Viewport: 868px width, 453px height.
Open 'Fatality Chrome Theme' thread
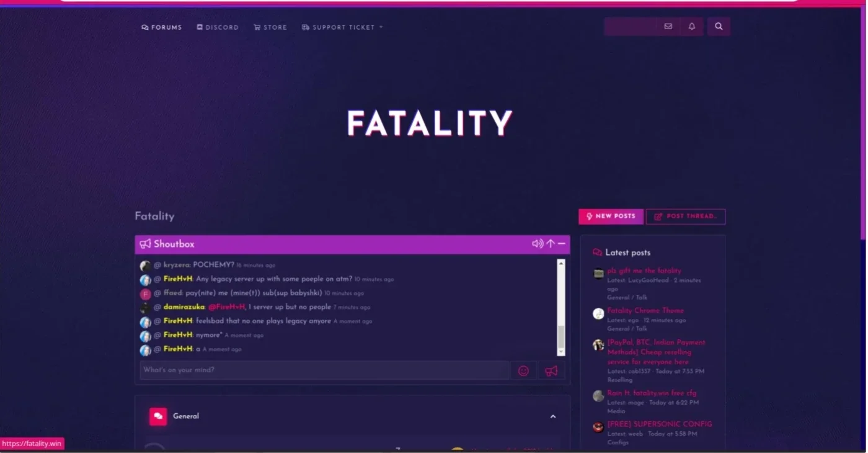click(645, 310)
